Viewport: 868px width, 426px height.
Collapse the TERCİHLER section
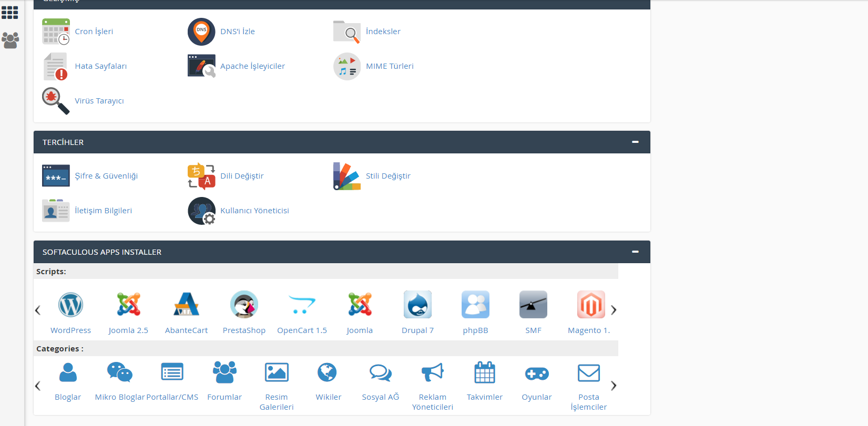635,142
